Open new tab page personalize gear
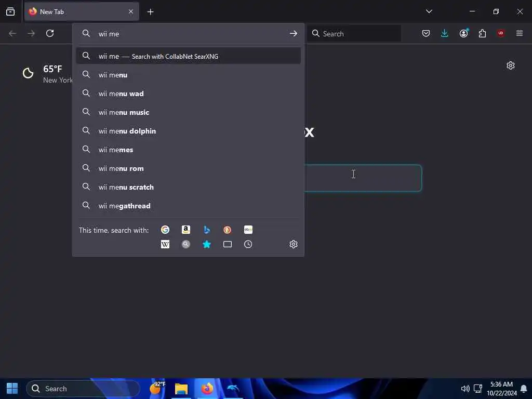This screenshot has height=399, width=532. pyautogui.click(x=510, y=65)
